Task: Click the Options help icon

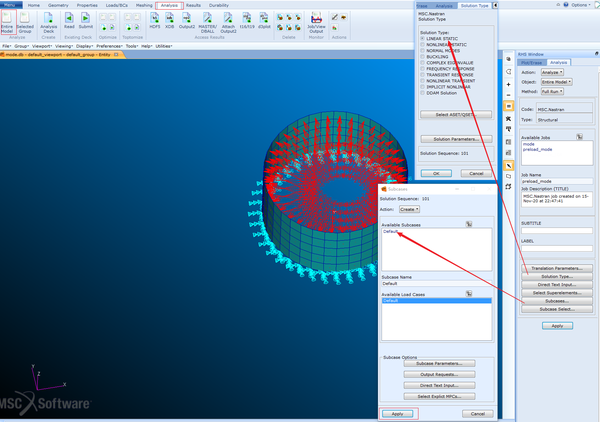Action: (566, 5)
